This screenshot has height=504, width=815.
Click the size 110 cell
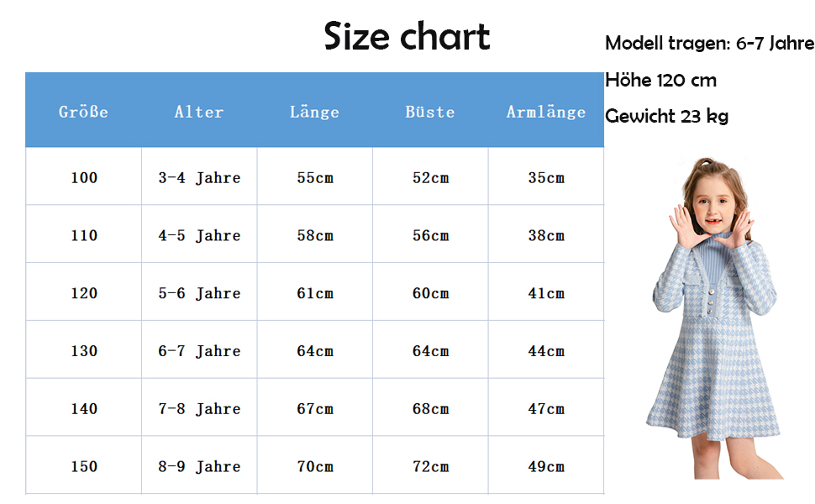tap(84, 235)
